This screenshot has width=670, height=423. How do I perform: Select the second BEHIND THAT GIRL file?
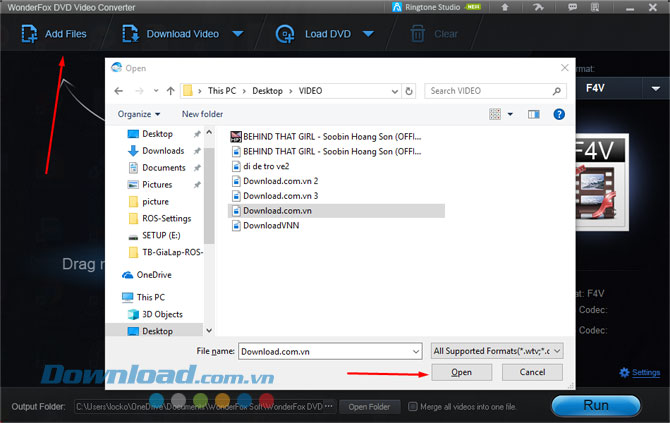[326, 152]
